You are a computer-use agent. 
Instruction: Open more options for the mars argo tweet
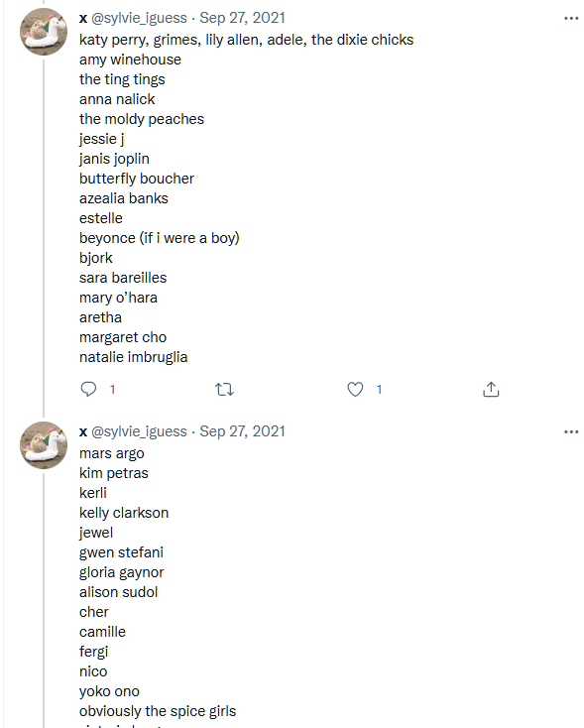pyautogui.click(x=571, y=431)
